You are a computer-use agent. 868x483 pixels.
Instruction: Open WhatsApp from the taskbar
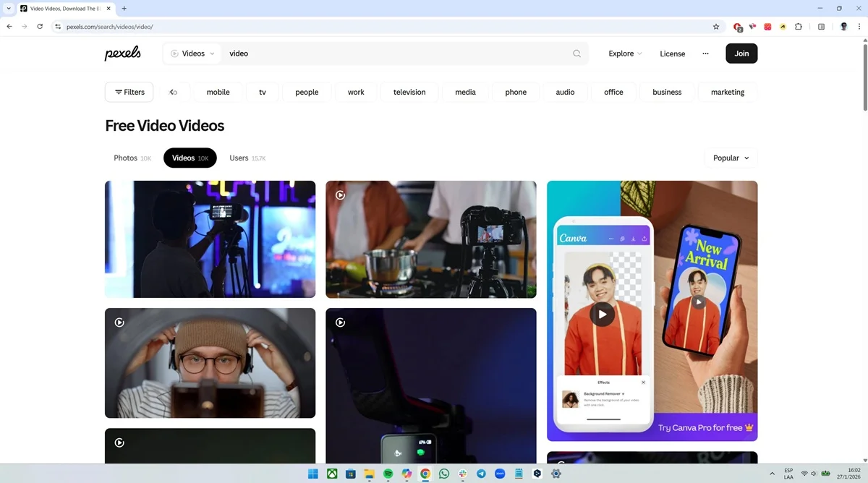tap(443, 473)
